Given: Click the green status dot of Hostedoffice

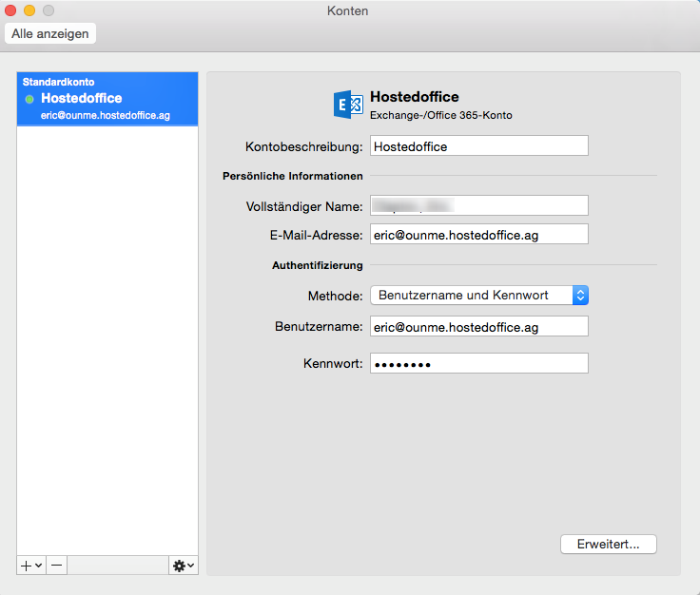Looking at the screenshot, I should [29, 99].
